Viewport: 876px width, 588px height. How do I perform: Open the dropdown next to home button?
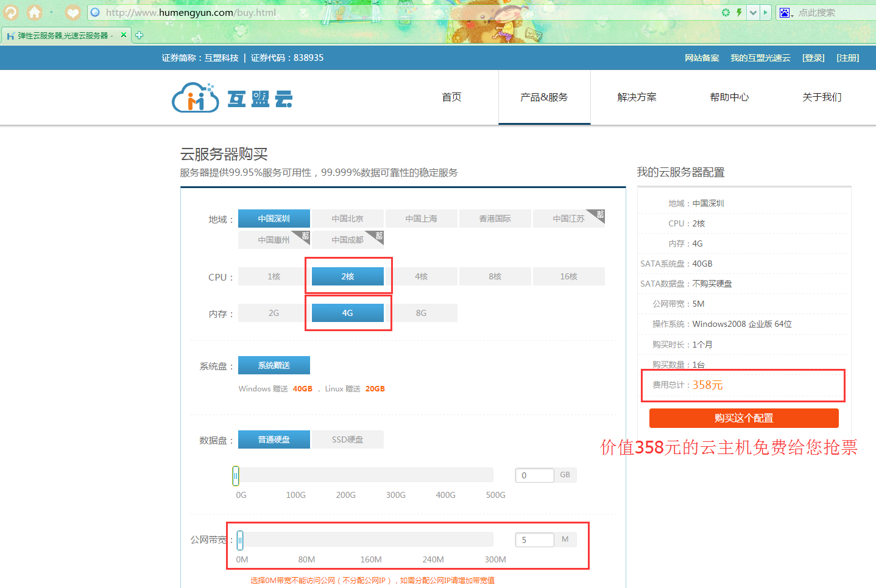point(51,12)
